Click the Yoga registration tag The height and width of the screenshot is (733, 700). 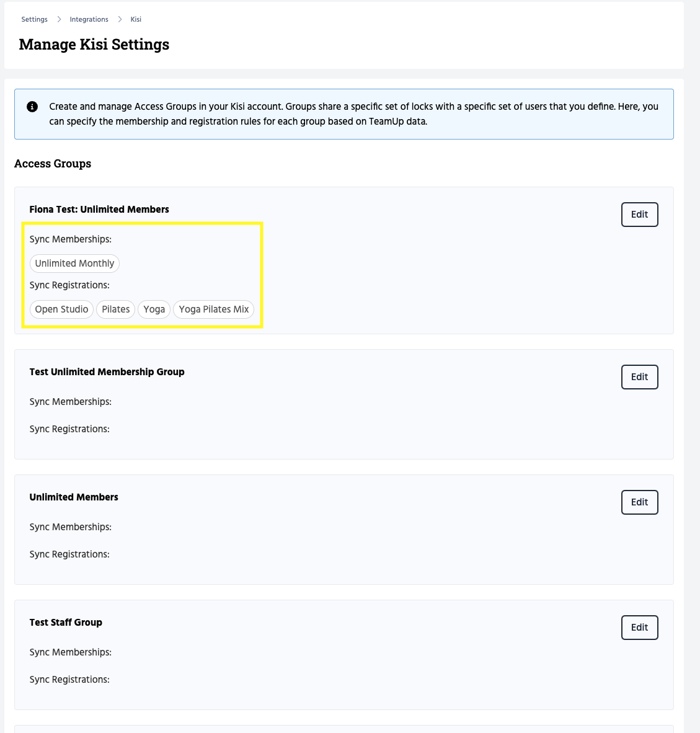tap(154, 309)
